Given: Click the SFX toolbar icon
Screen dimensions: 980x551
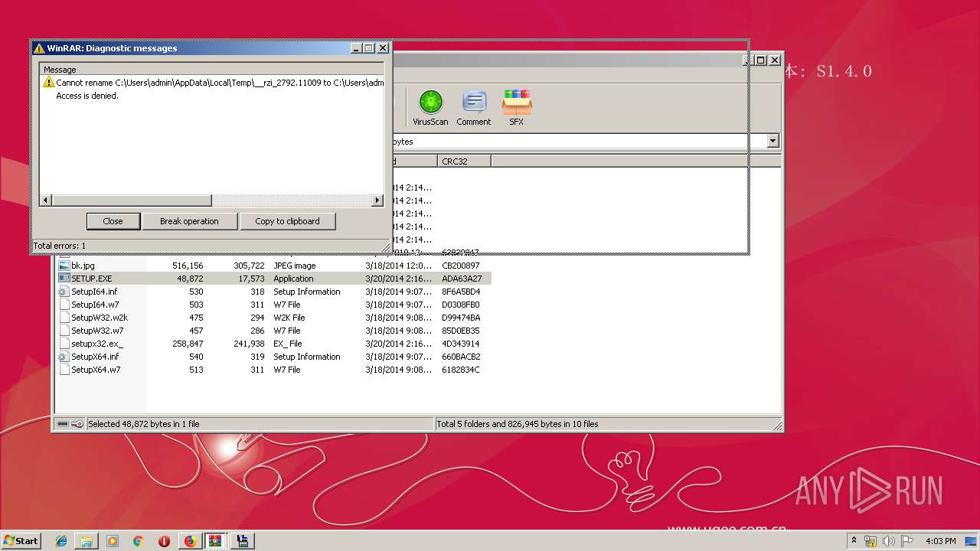Looking at the screenshot, I should tap(517, 107).
